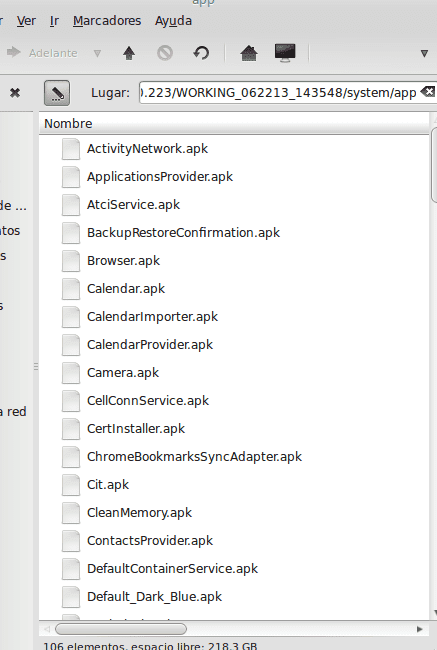Select DefaultContainerService.apk file
The width and height of the screenshot is (437, 650).
(x=172, y=568)
